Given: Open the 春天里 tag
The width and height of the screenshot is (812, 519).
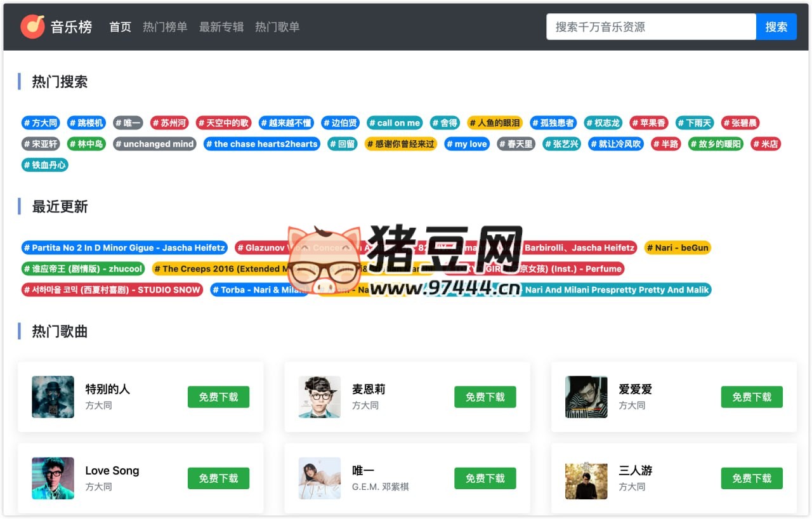Looking at the screenshot, I should [516, 144].
